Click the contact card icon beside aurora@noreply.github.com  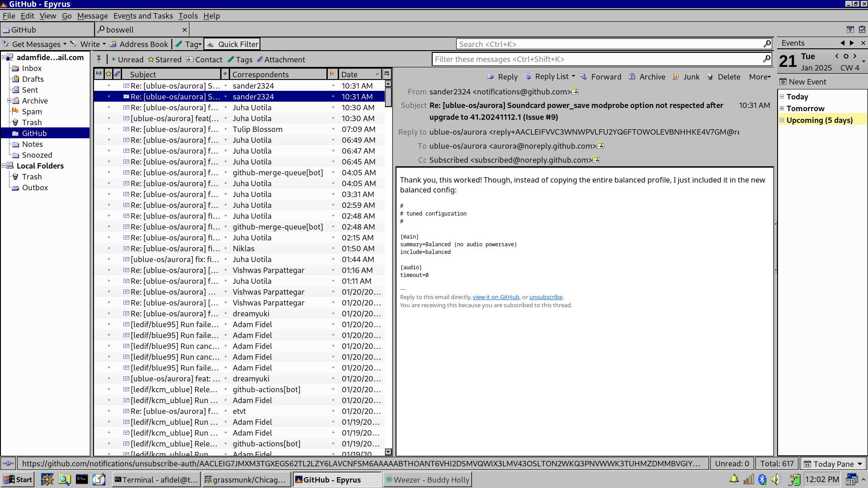tap(600, 145)
